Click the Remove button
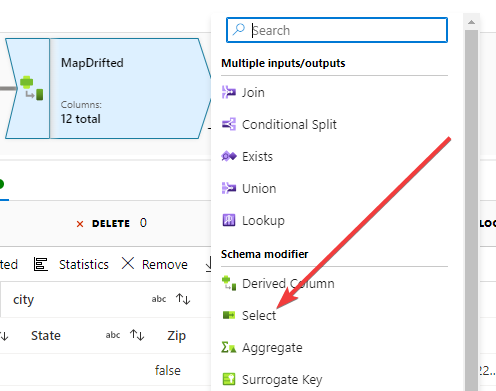The height and width of the screenshot is (391, 496). point(155,264)
